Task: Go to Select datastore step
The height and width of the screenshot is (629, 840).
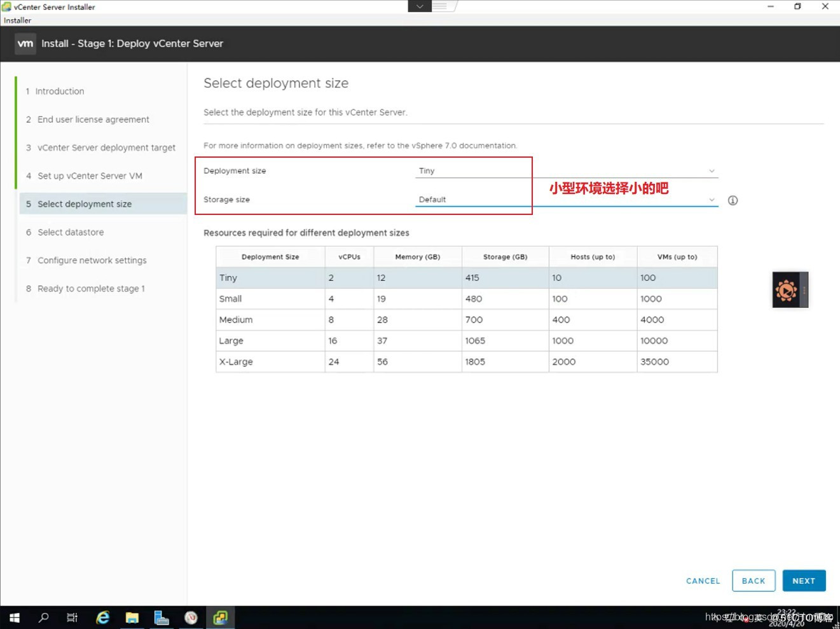Action: [x=71, y=232]
